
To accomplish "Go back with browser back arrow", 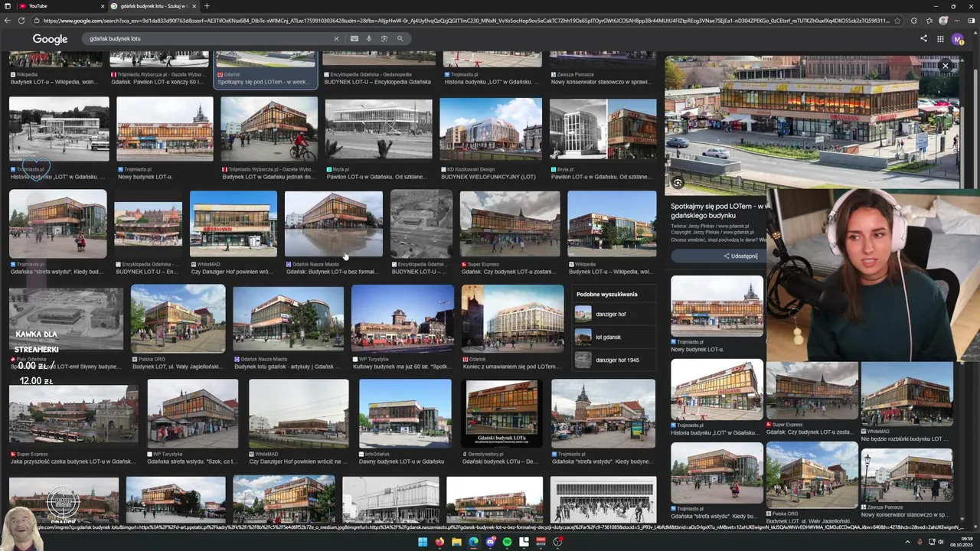I will click(x=8, y=21).
